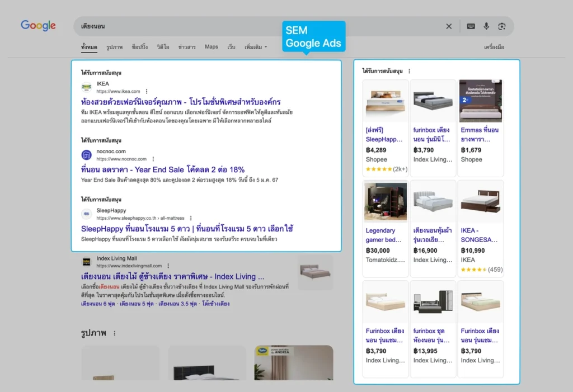Open SleepHappy ที่นอนโรงแรม 5 ดาว link
The image size is (573, 392).
coord(187,229)
